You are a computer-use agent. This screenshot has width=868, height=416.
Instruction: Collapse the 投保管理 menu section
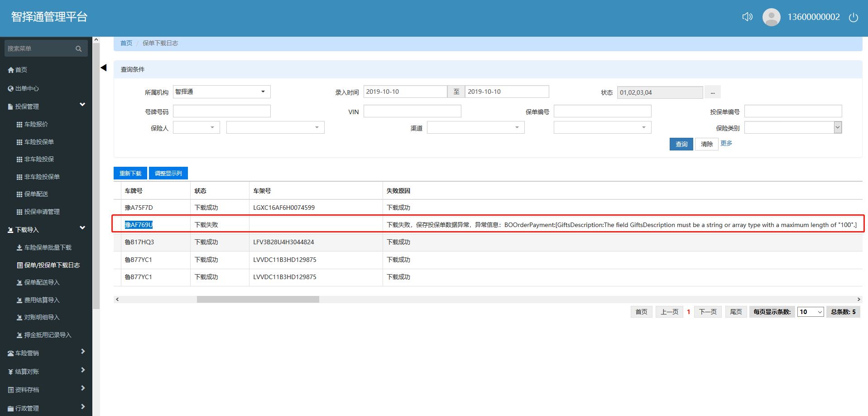click(82, 105)
